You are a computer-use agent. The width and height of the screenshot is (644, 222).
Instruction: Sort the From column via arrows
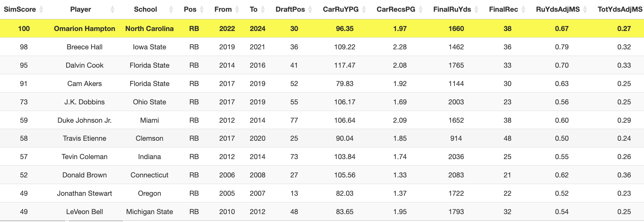[x=238, y=9]
